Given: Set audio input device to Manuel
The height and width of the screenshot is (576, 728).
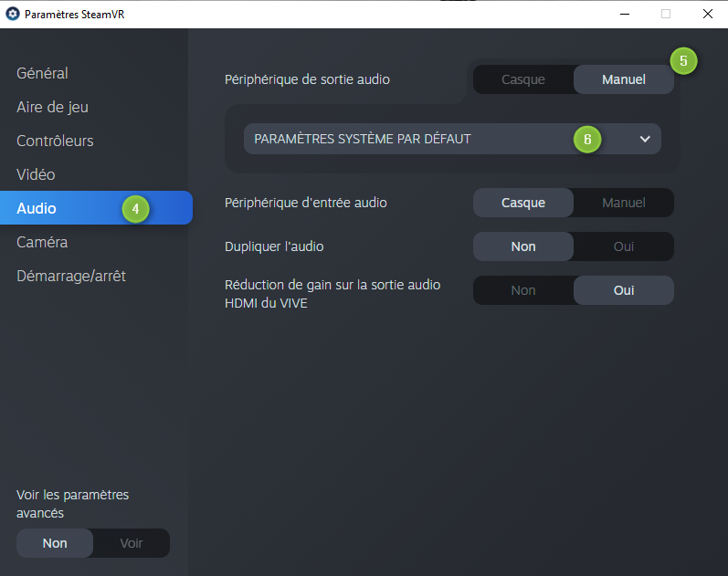Looking at the screenshot, I should coord(624,203).
